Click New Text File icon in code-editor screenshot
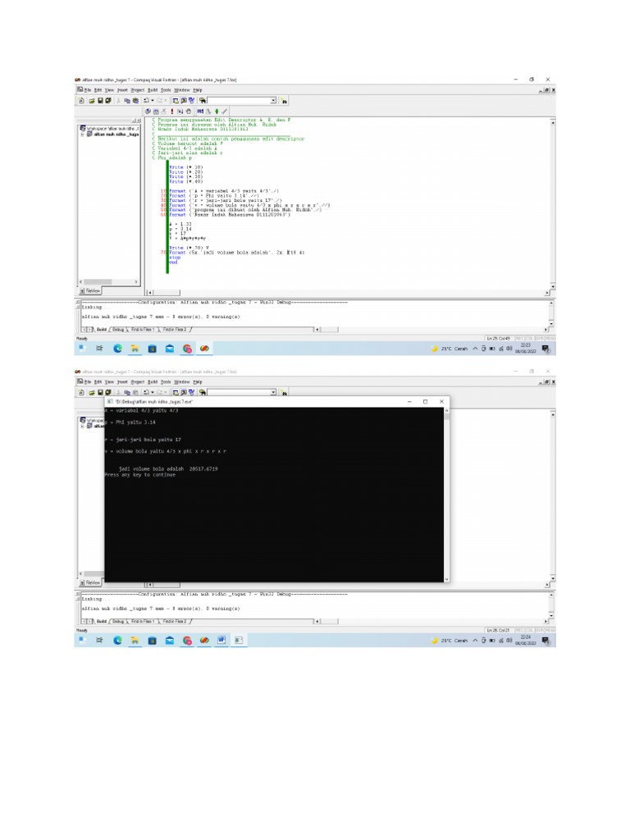Image resolution: width=630 pixels, height=840 pixels. 81,100
